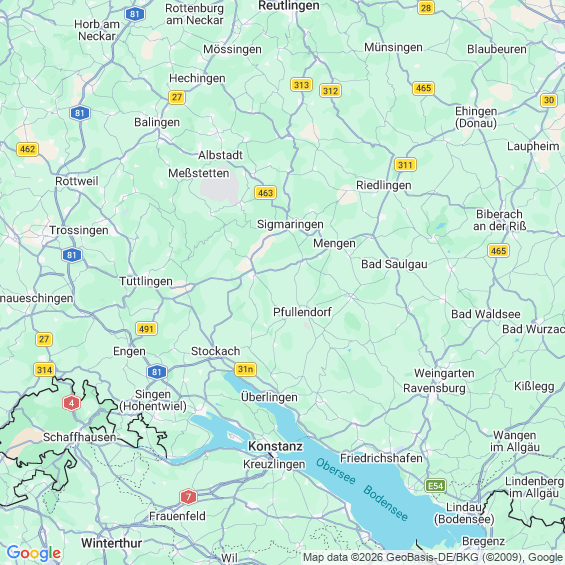Click the Reutlingen city label

pos(289,5)
